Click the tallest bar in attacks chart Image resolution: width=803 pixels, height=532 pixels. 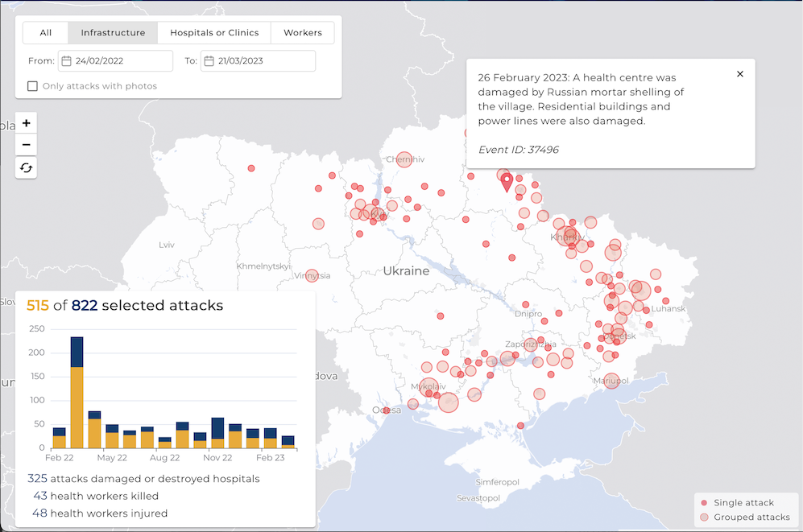pos(77,392)
